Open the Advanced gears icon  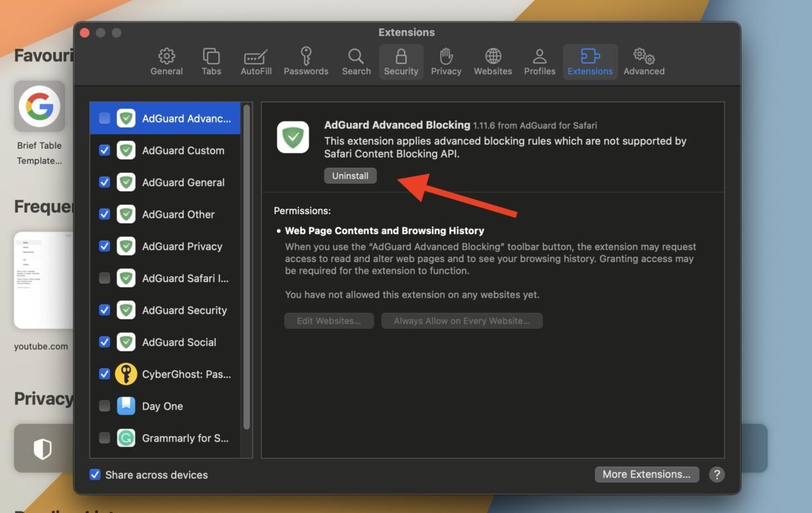click(644, 57)
